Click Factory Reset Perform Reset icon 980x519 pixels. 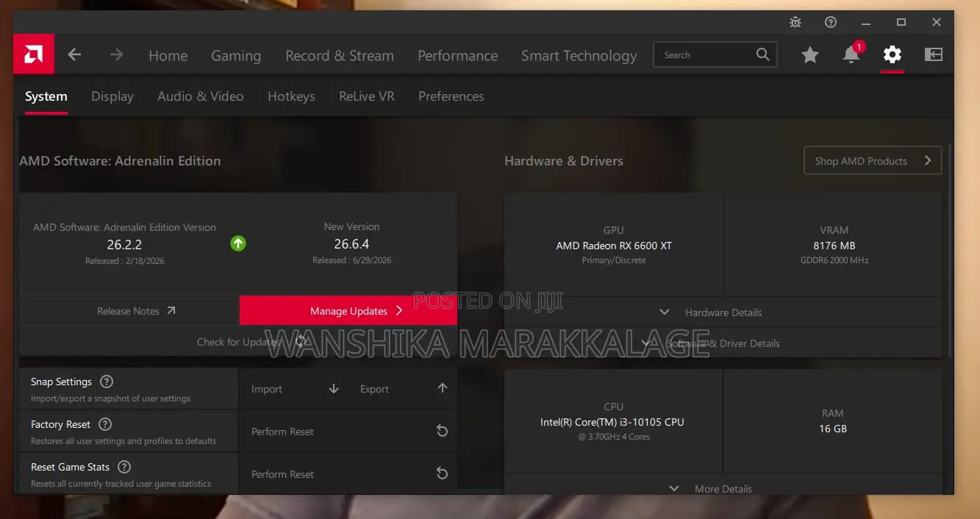point(443,431)
